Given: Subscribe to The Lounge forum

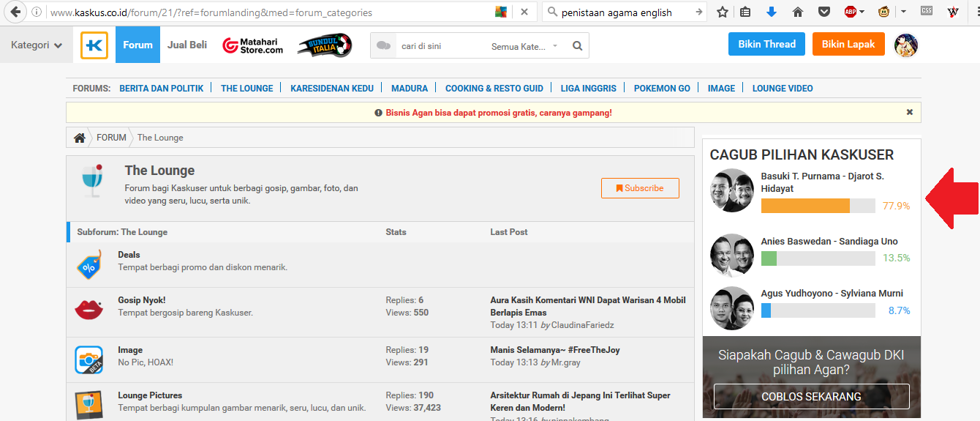Looking at the screenshot, I should coord(640,188).
